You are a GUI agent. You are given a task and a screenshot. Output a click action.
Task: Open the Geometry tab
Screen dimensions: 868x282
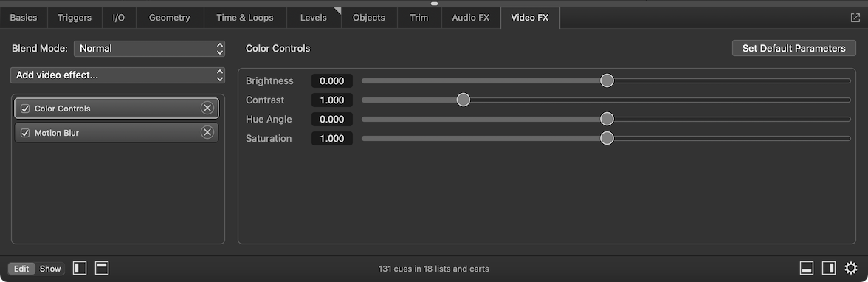[x=170, y=18]
